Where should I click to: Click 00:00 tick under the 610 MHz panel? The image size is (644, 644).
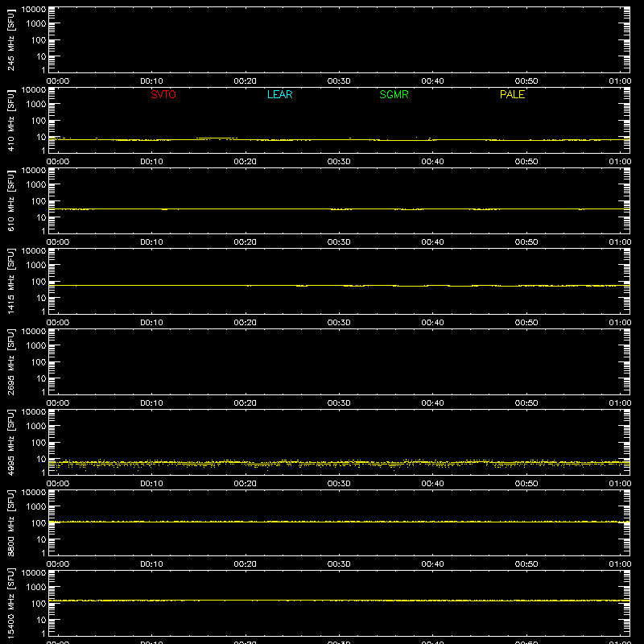pyautogui.click(x=58, y=242)
